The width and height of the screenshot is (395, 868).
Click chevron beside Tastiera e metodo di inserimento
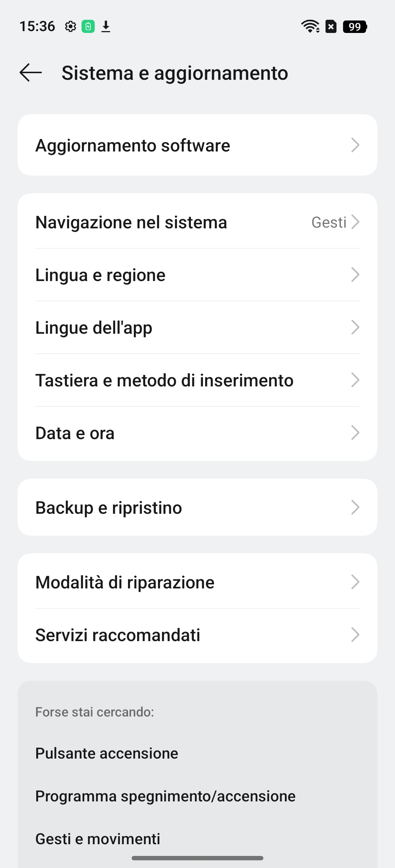pos(355,380)
